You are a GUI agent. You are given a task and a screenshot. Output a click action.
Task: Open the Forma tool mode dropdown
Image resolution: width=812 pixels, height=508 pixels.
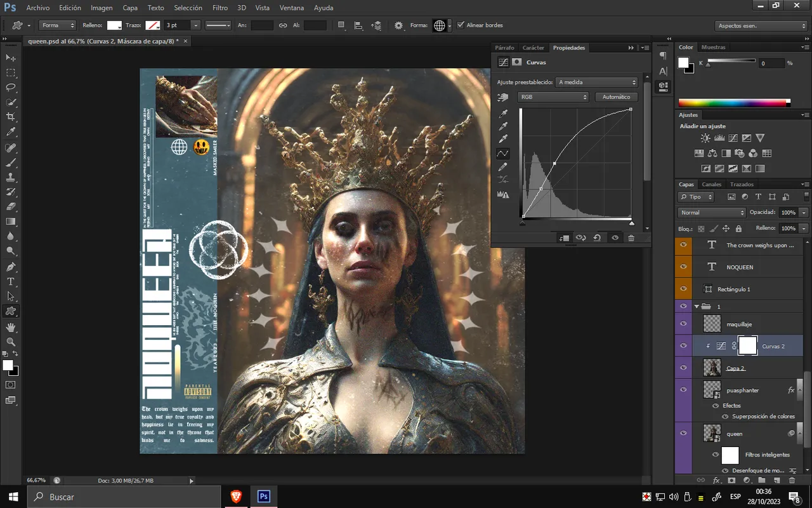coord(58,25)
